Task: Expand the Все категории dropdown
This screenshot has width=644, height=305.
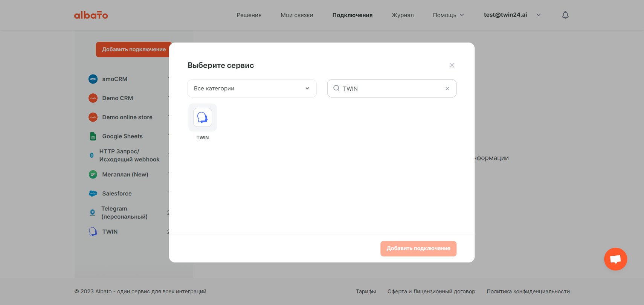Action: [x=252, y=88]
